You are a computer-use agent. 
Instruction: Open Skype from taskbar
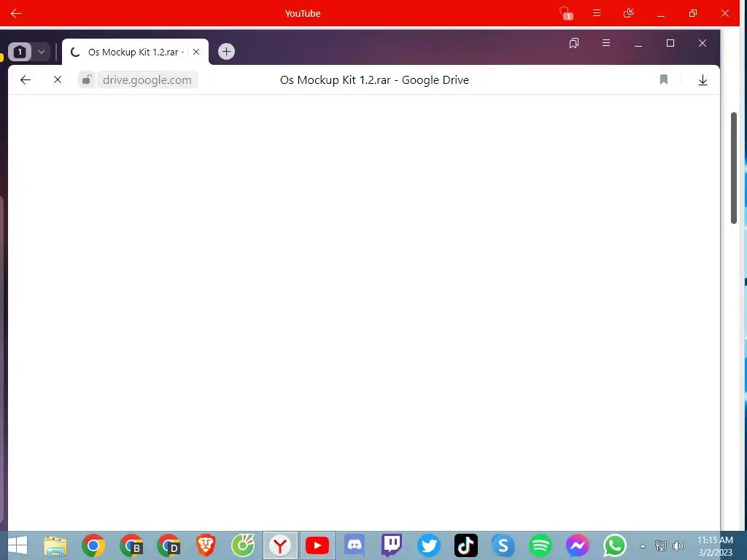[x=503, y=545]
